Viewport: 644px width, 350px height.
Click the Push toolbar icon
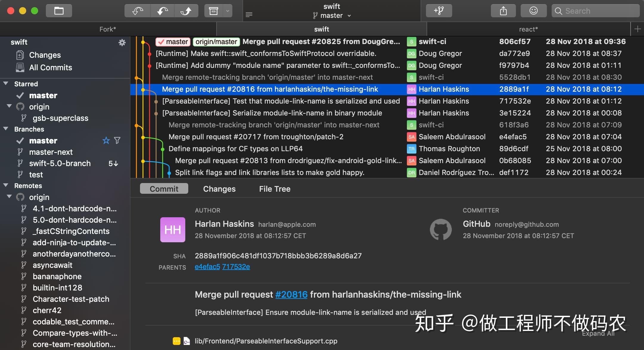pyautogui.click(x=186, y=11)
